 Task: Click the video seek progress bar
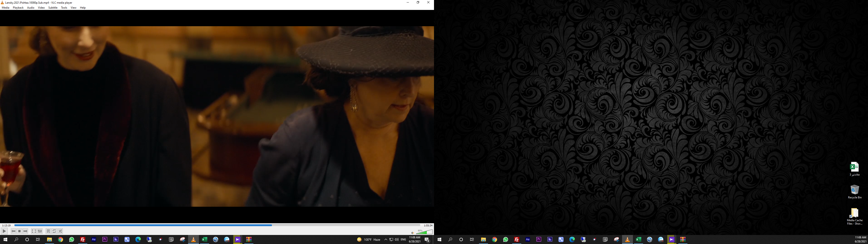coord(217,225)
